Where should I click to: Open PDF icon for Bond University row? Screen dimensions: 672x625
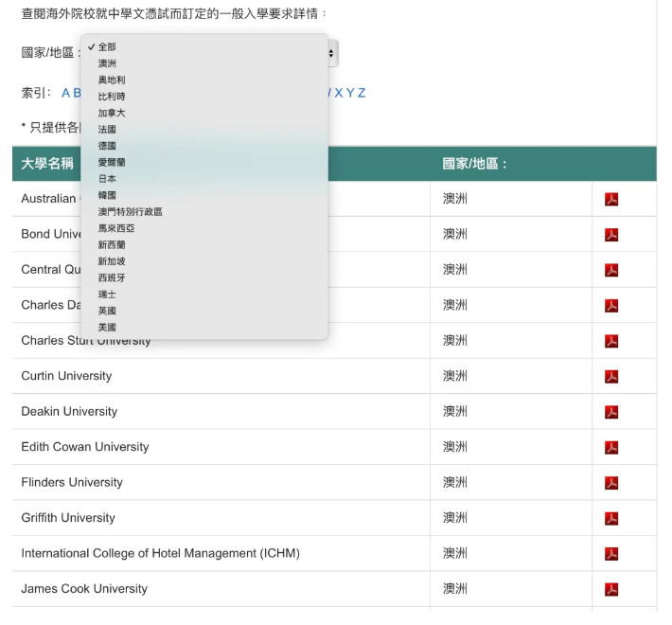tap(611, 235)
